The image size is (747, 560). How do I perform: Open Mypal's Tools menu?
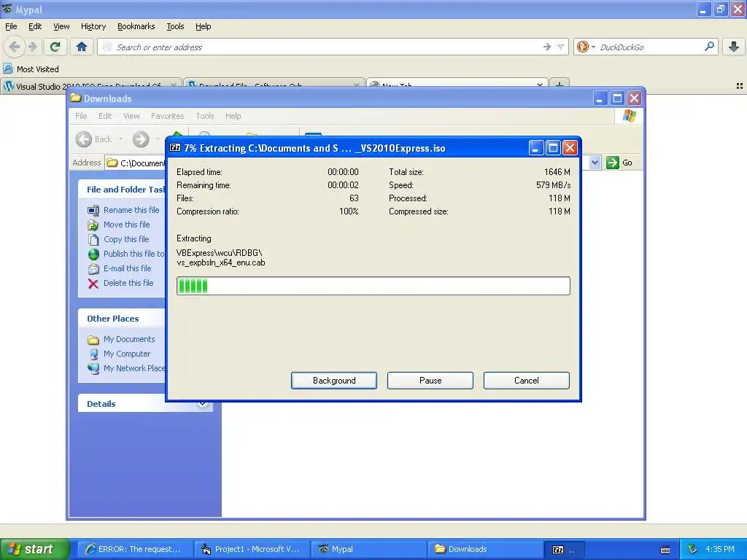pos(175,26)
